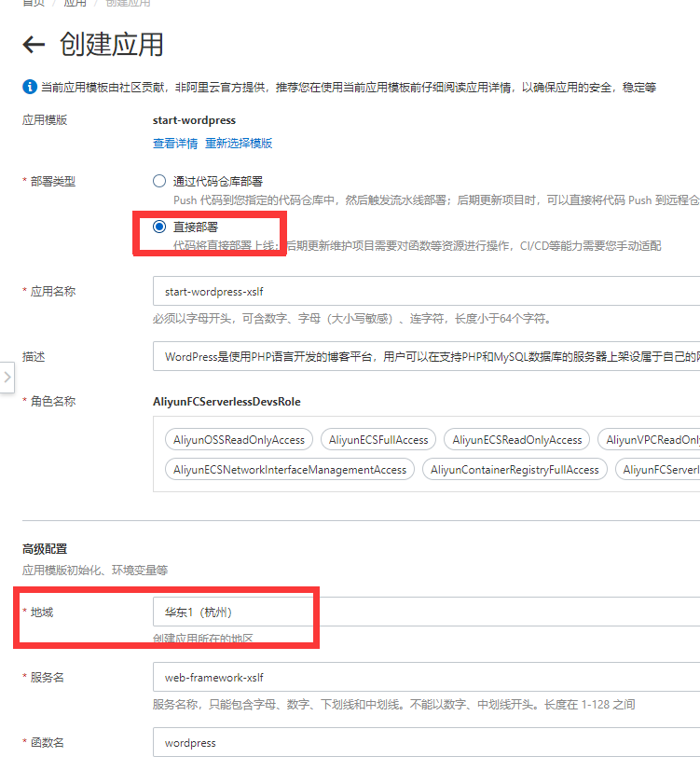Click the 函数名 input field

click(x=427, y=742)
